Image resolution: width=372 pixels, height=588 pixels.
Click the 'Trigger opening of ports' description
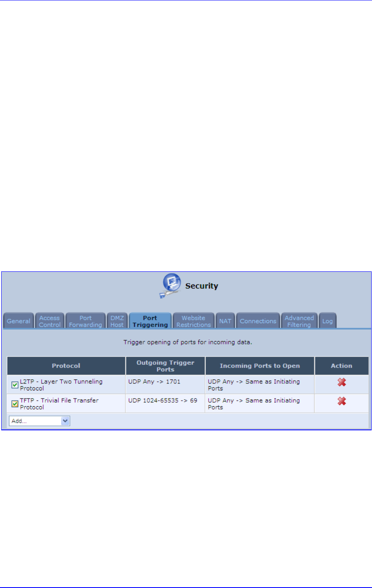tap(188, 342)
